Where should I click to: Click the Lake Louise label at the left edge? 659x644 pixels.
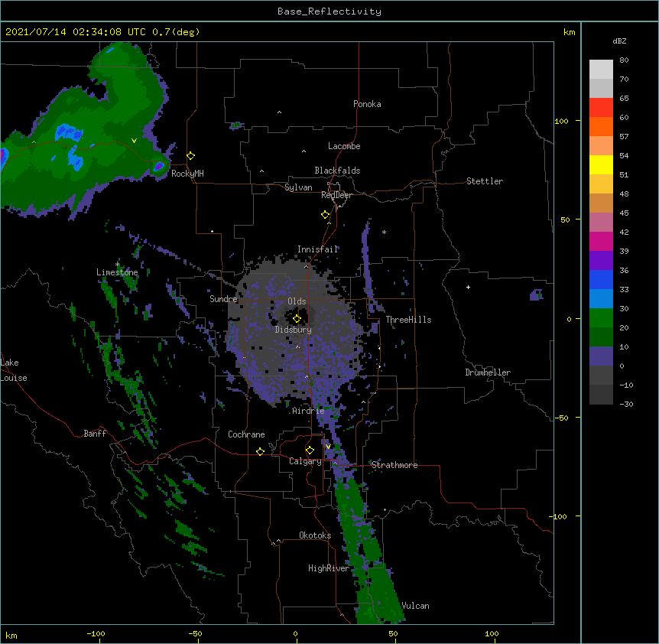click(x=14, y=370)
